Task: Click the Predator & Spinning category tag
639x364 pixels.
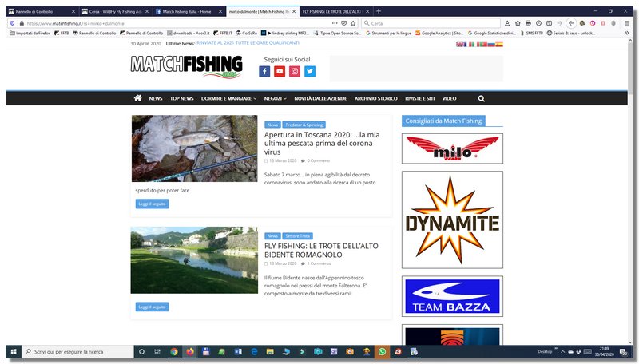Action: (304, 125)
